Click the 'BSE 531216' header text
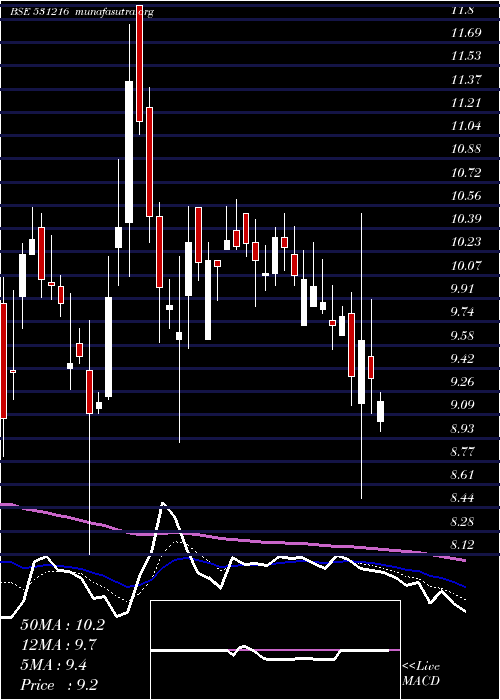This screenshot has height=700, width=500. pos(40,12)
